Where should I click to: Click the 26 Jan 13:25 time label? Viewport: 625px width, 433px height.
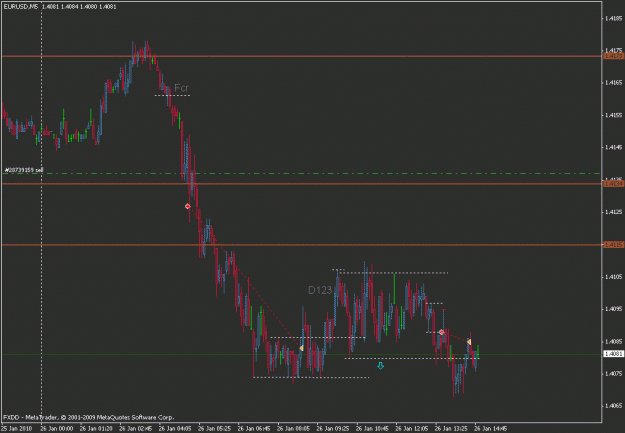pos(451,429)
